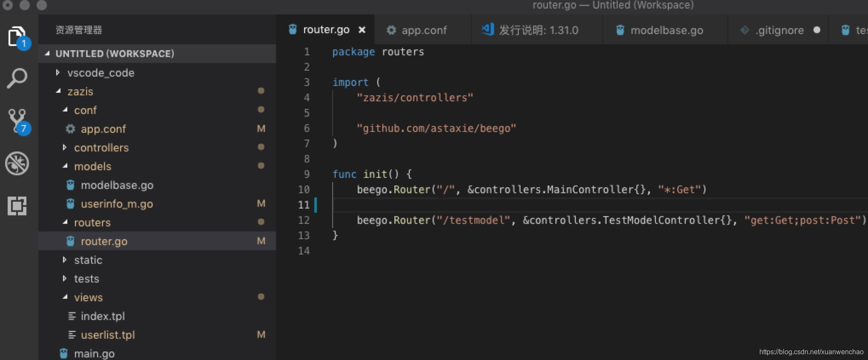Open the Search magnifier icon

coord(17,78)
